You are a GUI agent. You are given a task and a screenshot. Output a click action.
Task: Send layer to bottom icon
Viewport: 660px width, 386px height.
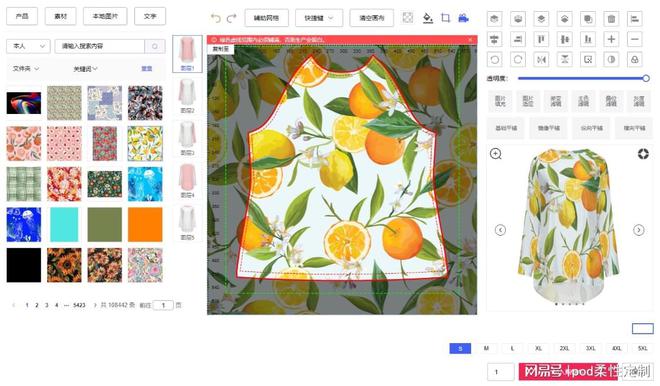518,19
